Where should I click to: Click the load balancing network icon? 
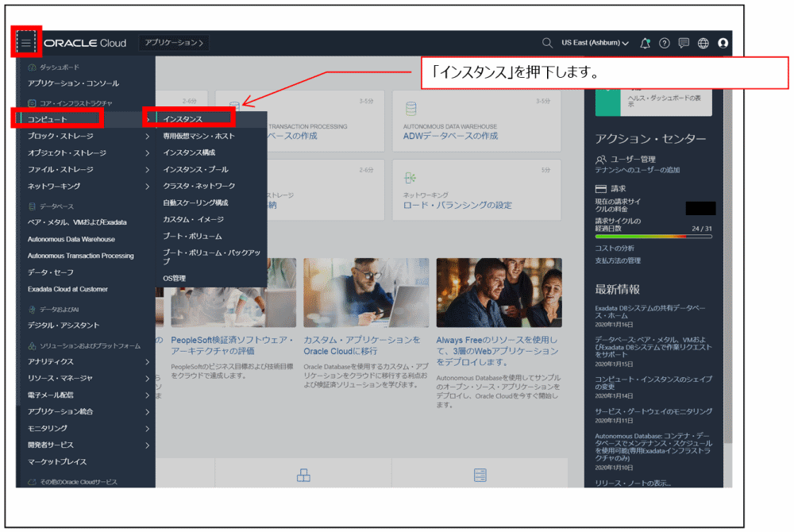click(410, 178)
